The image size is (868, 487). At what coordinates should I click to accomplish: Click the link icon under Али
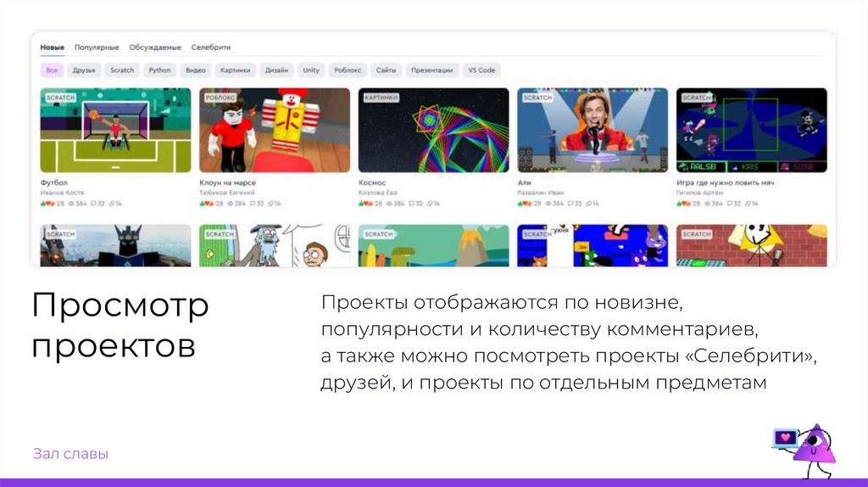coord(589,204)
